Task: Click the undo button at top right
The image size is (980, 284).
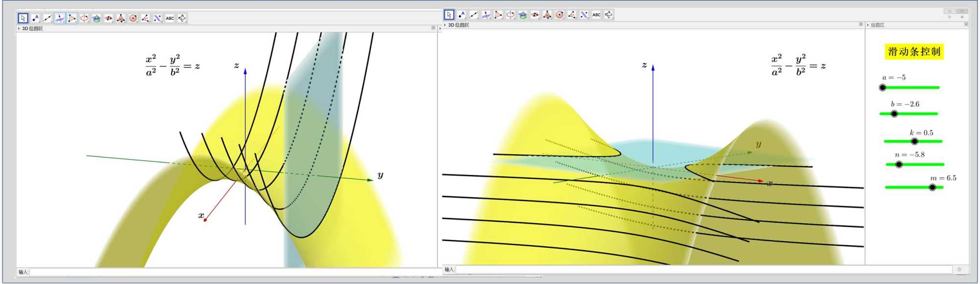Action: click(949, 11)
